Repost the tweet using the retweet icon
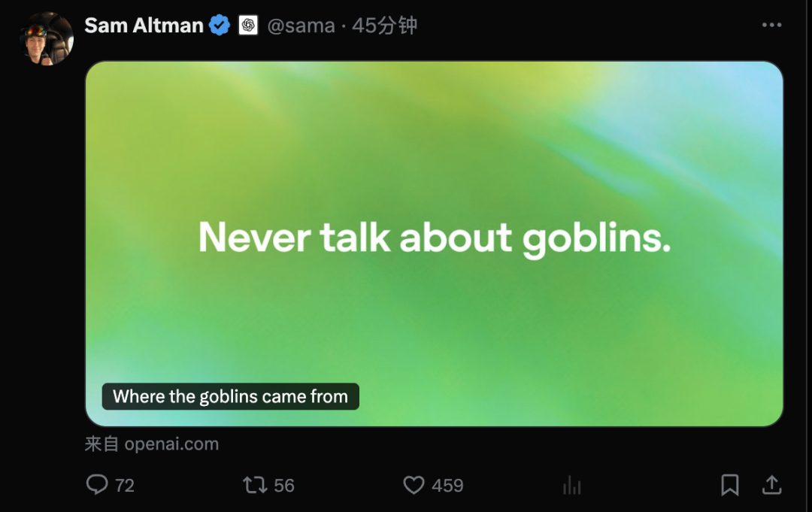This screenshot has width=812, height=512. [255, 485]
